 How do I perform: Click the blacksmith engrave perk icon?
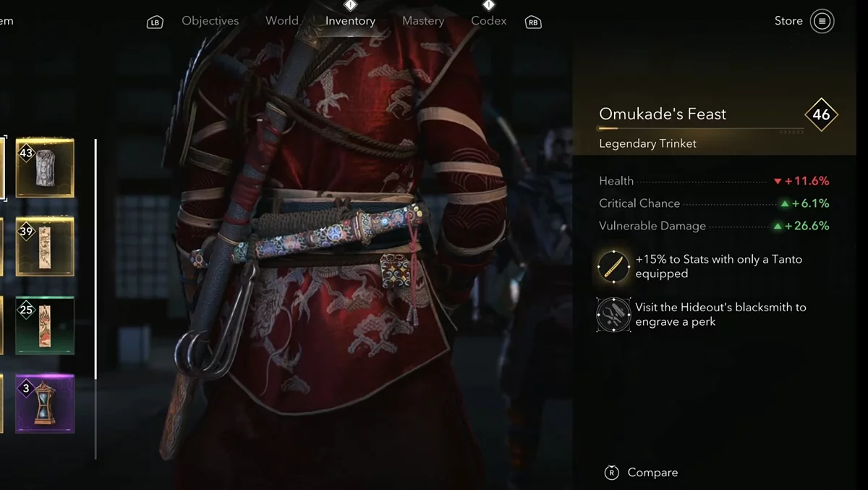613,315
